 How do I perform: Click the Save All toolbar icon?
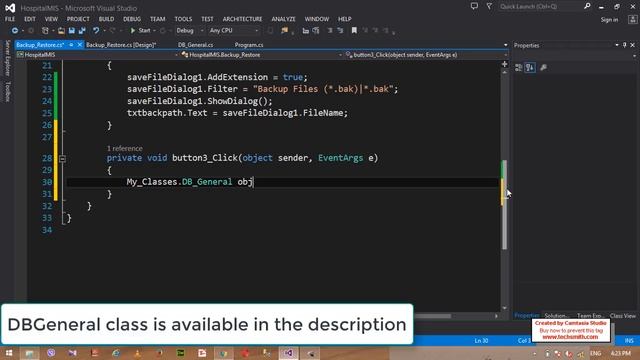tap(82, 31)
